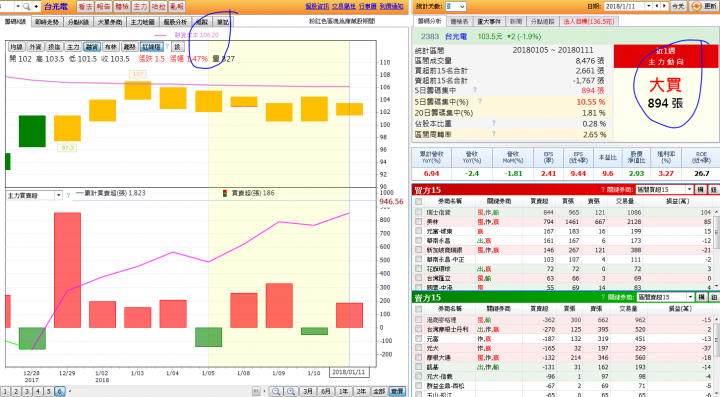
Task: Click the orange refresh 更新 icon
Action: [698, 6]
